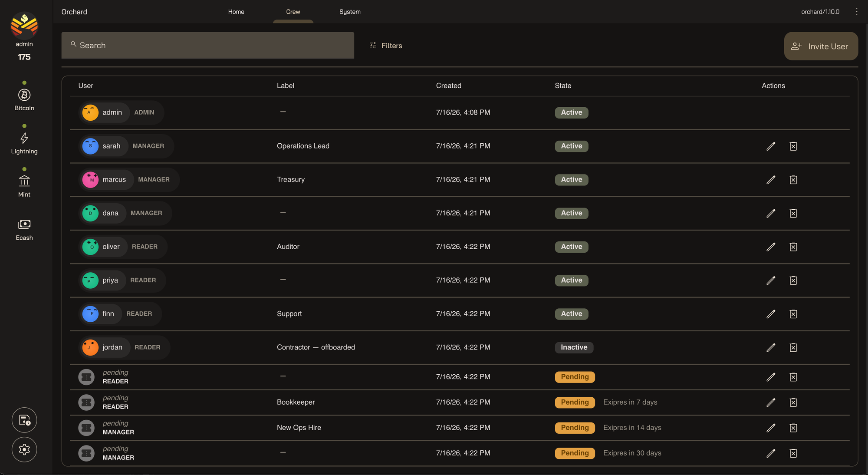
Task: Click the READER role tag for finn
Action: [139, 314]
